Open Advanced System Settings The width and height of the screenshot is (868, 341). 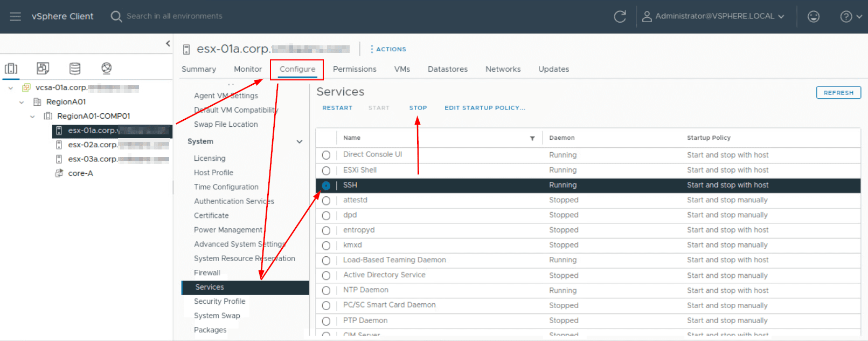coord(240,244)
